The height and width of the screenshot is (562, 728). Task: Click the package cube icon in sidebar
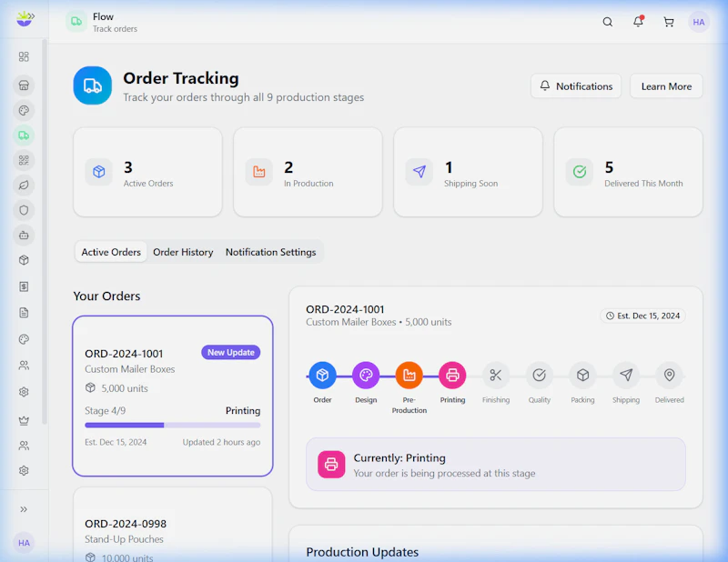[x=24, y=260]
